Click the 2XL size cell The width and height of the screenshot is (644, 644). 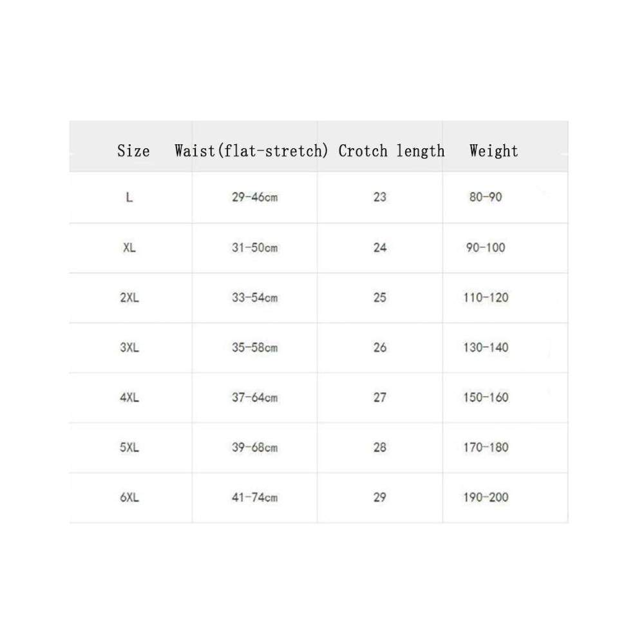click(129, 298)
